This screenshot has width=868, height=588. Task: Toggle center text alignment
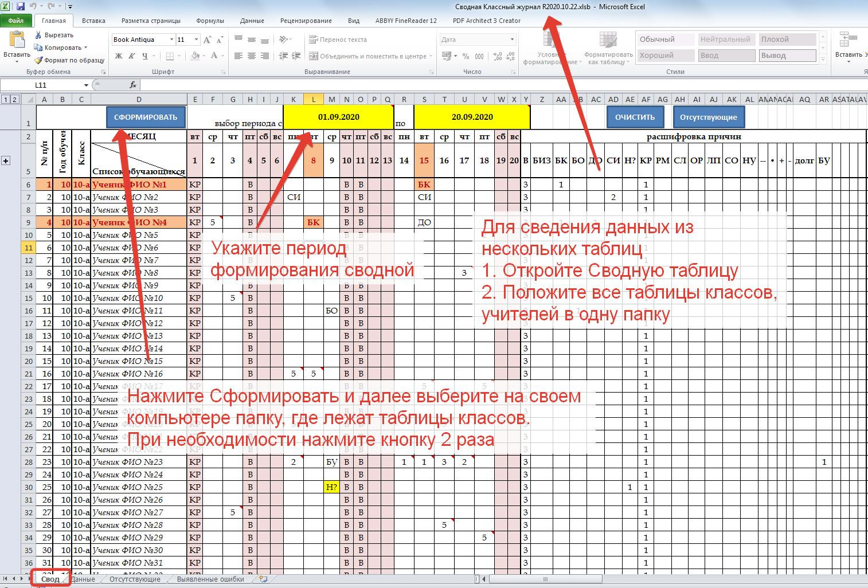coord(252,56)
